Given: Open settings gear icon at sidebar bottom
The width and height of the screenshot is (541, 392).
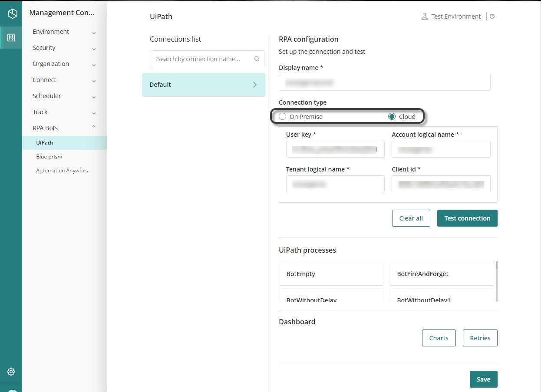Looking at the screenshot, I should pos(11,372).
